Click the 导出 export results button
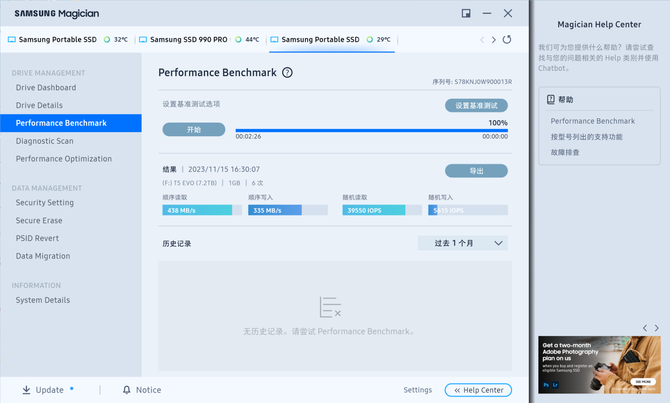This screenshot has height=403, width=670. click(x=476, y=171)
